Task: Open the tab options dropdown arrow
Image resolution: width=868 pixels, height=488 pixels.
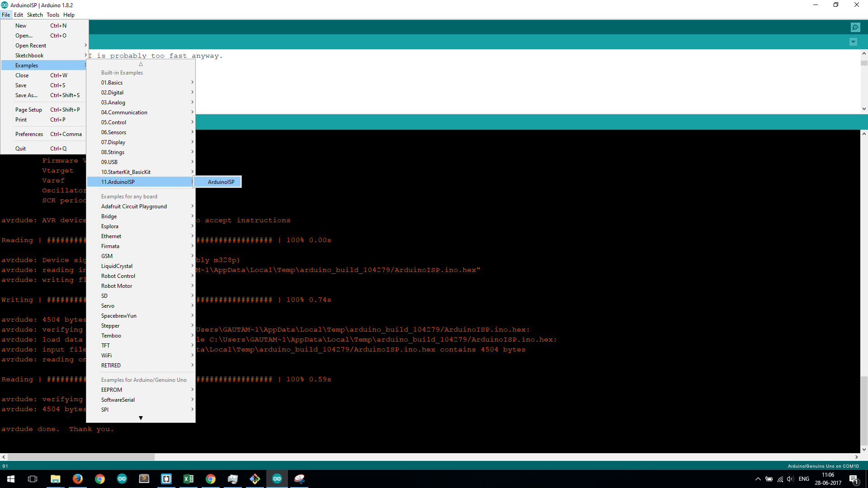Action: tap(853, 42)
